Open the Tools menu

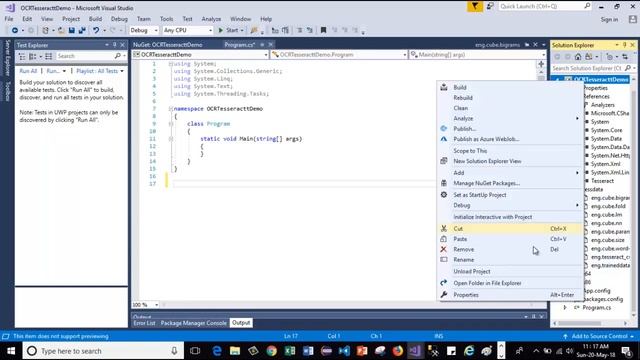coord(166,19)
